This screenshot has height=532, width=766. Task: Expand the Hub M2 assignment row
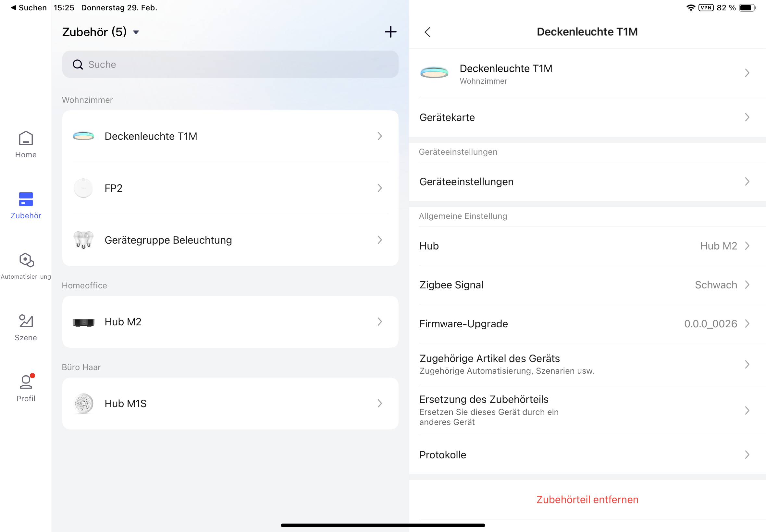point(587,246)
